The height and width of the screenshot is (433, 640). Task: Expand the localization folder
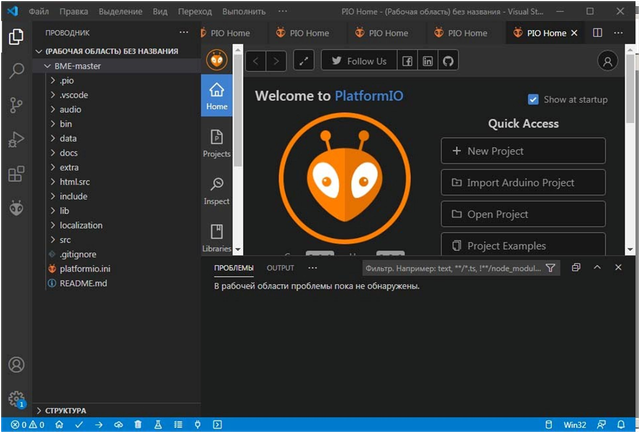(x=116, y=225)
